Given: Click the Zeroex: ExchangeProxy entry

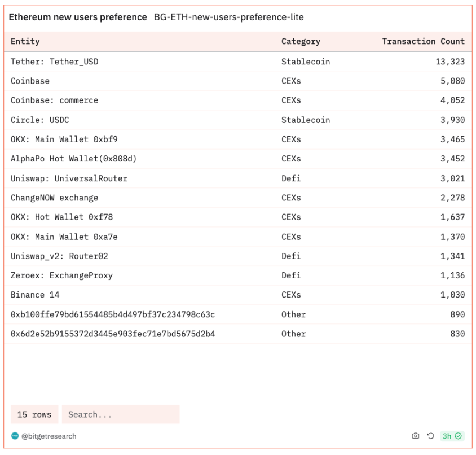Looking at the screenshot, I should (x=61, y=275).
